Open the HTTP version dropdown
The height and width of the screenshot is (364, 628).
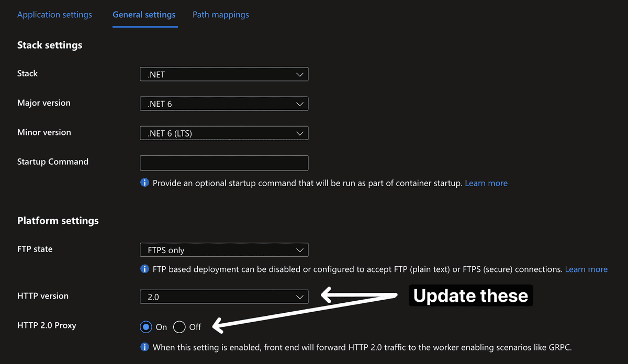[224, 296]
